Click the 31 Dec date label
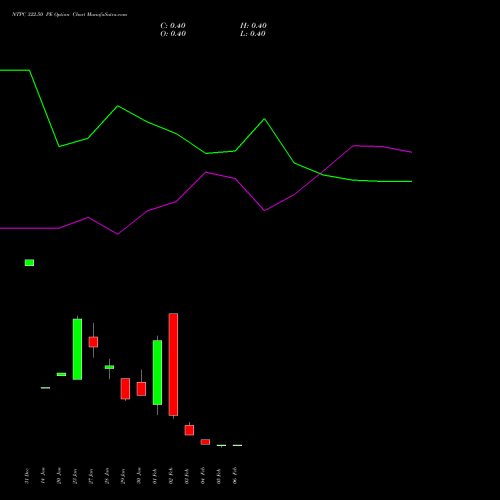The height and width of the screenshot is (500, 500). 27,476
